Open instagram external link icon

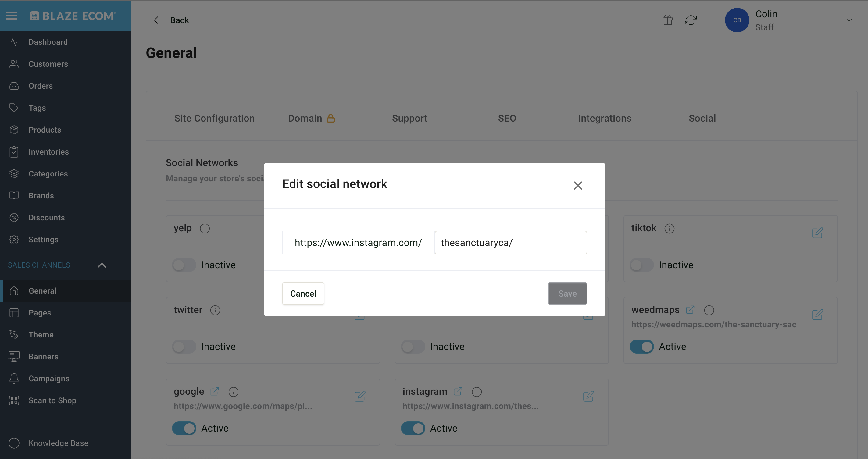458,391
